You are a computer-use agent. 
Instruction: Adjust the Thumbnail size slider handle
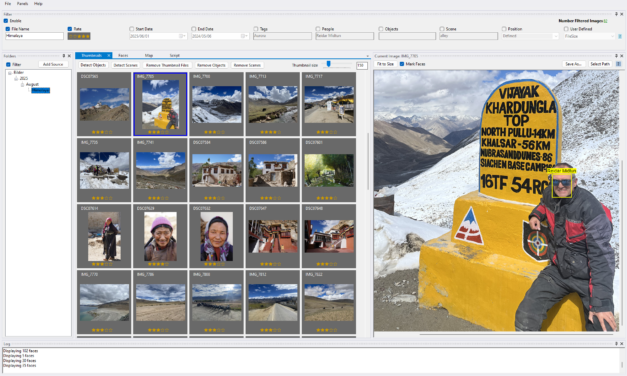(329, 64)
